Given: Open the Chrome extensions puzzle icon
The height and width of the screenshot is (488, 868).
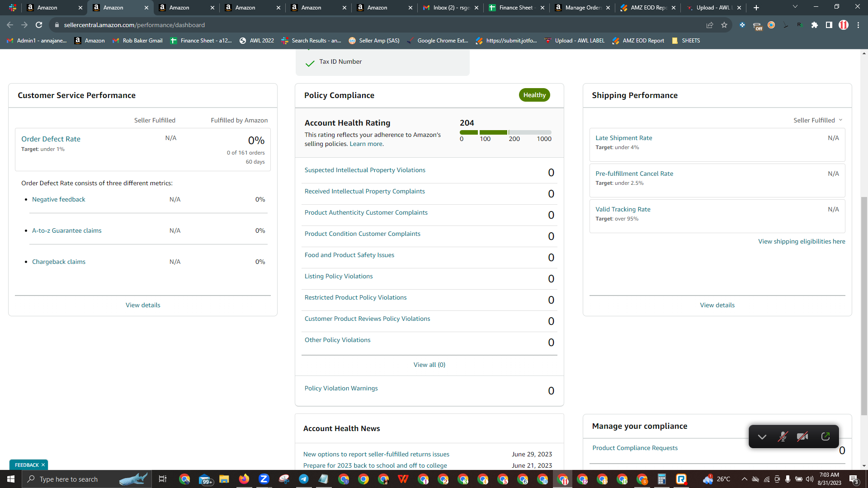Looking at the screenshot, I should pos(815,25).
